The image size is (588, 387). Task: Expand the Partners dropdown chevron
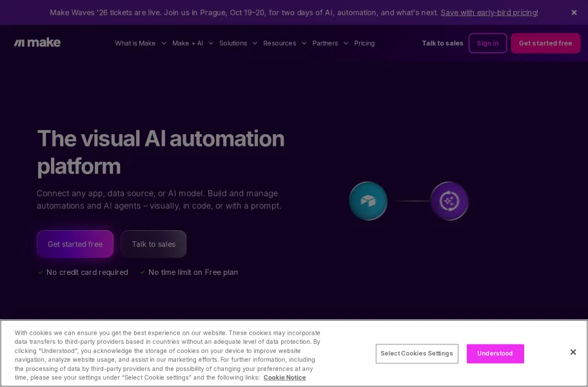(x=346, y=43)
